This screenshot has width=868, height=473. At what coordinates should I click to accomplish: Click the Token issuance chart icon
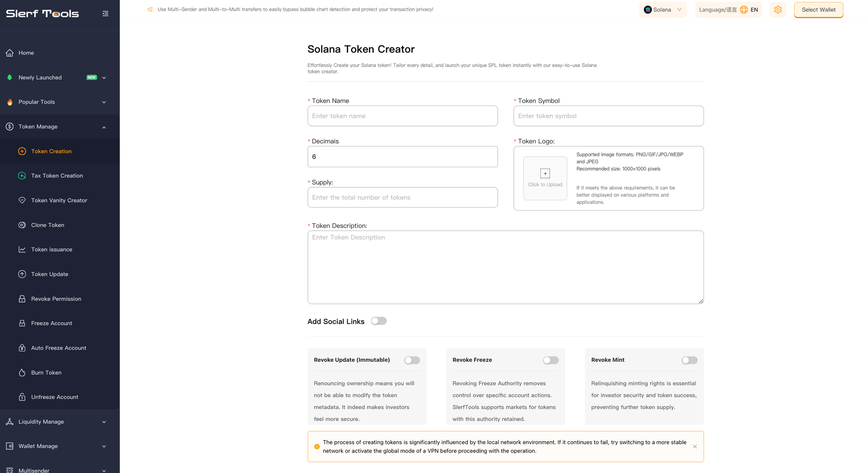[22, 249]
